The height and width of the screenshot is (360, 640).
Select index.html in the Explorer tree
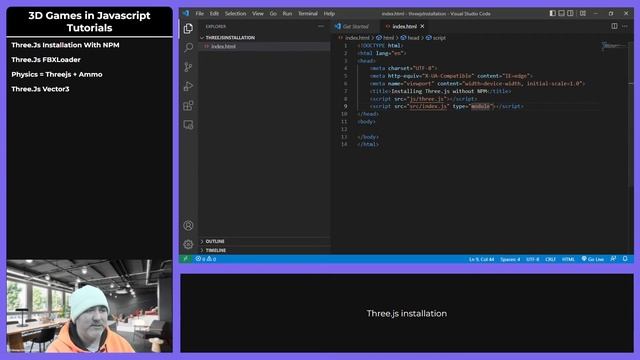click(x=223, y=46)
